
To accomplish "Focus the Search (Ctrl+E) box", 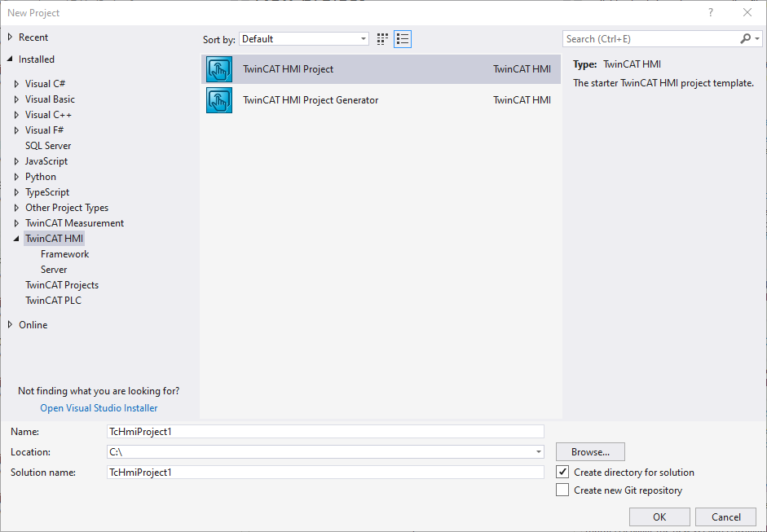I will (x=651, y=38).
